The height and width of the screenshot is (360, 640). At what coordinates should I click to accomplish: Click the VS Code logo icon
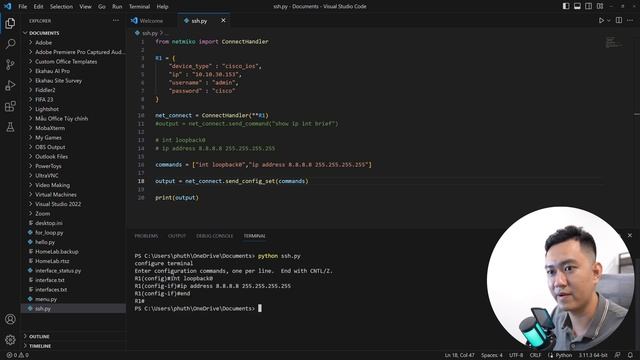click(x=7, y=7)
